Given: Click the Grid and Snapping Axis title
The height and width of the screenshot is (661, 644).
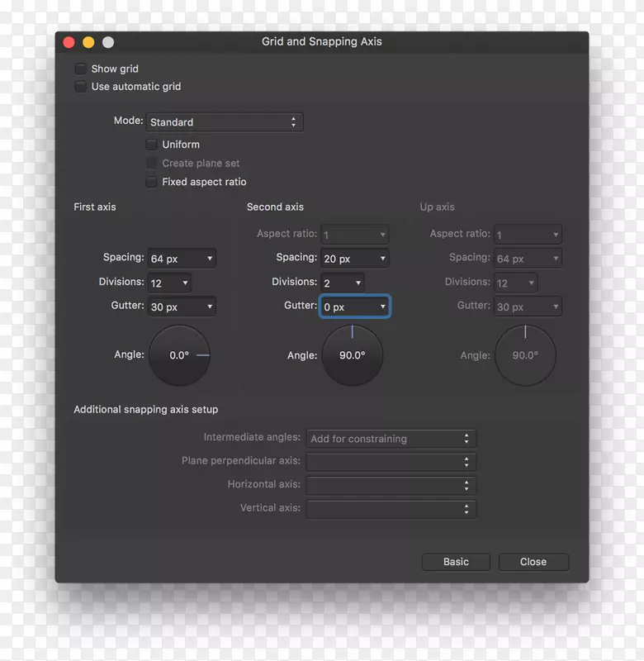Looking at the screenshot, I should 322,41.
